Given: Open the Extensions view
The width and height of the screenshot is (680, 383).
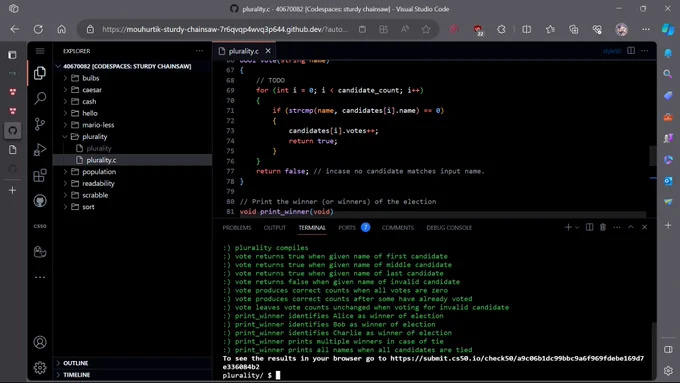Looking at the screenshot, I should (40, 175).
